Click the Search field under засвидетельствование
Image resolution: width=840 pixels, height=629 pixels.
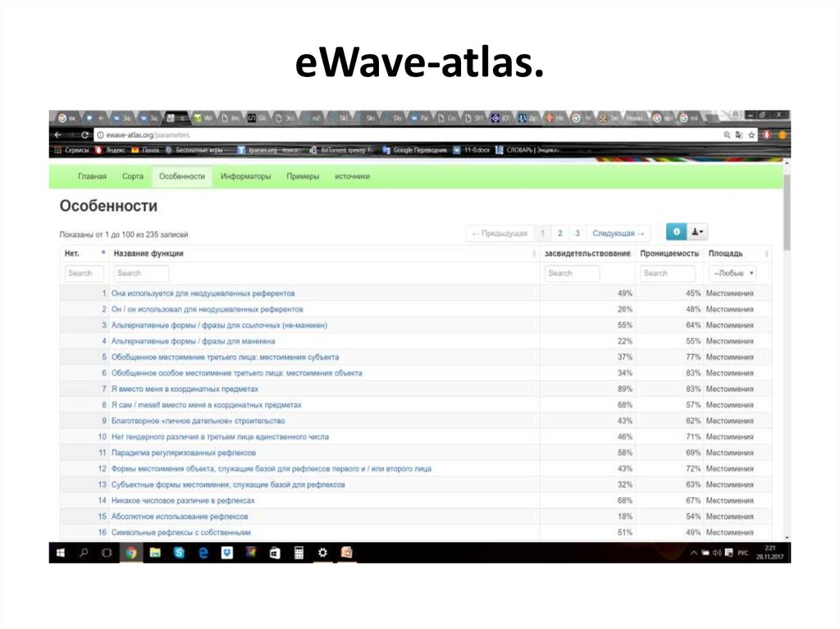point(574,272)
